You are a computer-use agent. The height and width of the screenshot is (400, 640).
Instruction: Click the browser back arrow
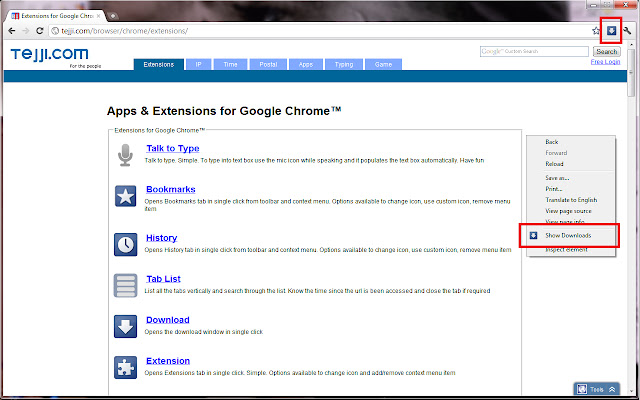[x=11, y=31]
